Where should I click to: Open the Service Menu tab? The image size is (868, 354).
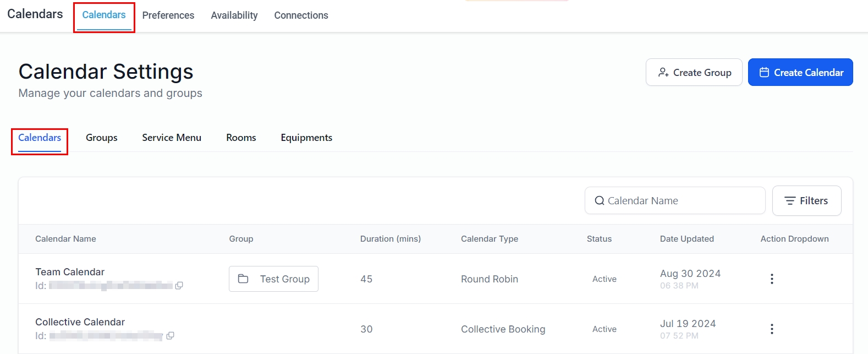(172, 138)
